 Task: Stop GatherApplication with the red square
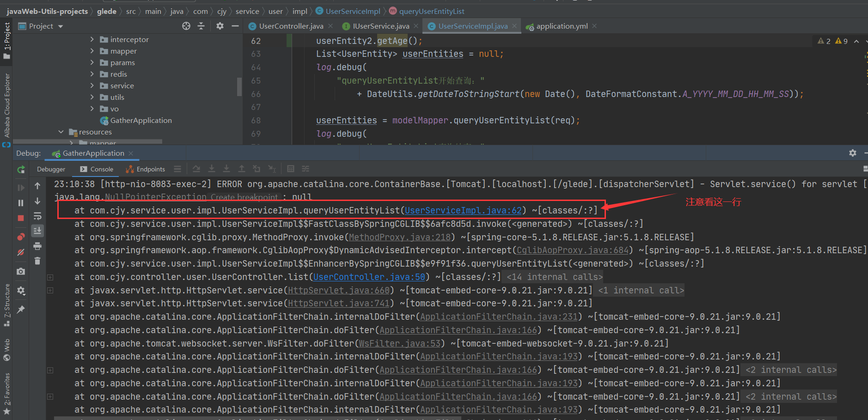pos(21,218)
